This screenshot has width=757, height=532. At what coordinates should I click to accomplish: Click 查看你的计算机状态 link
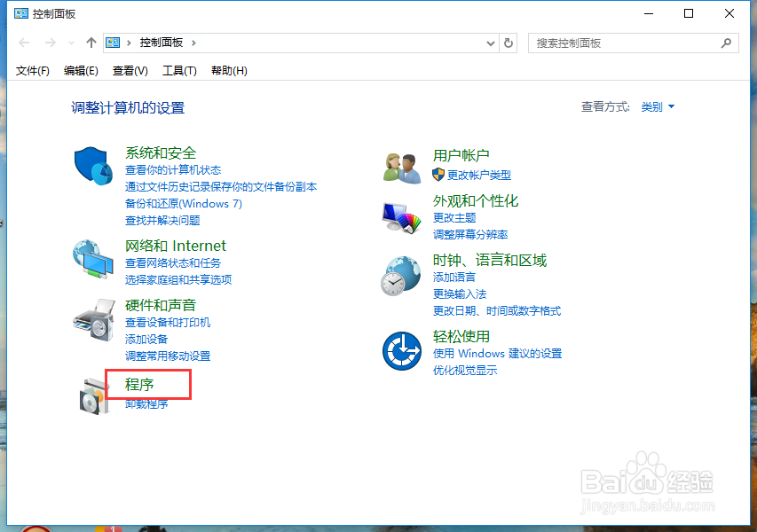tap(173, 169)
